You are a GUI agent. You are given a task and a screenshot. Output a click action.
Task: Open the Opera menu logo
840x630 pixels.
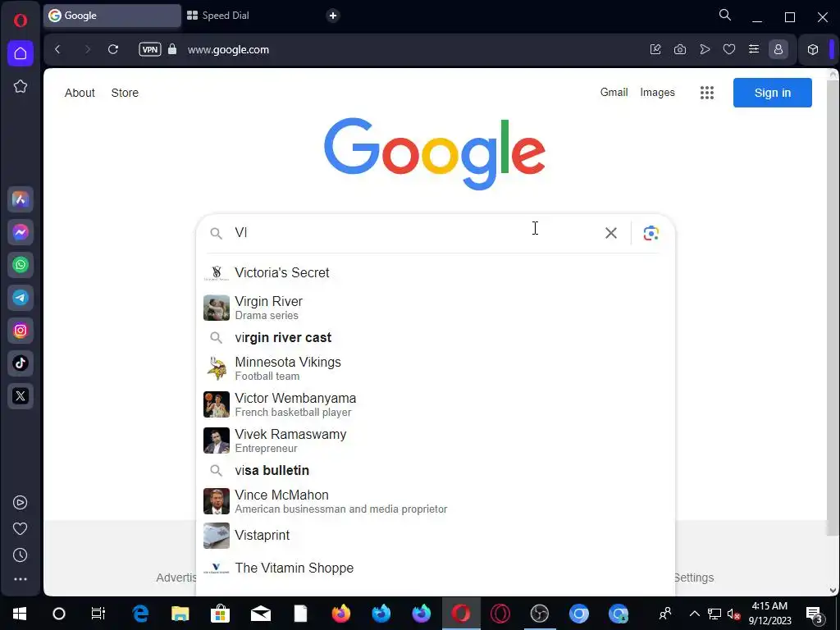[x=20, y=21]
